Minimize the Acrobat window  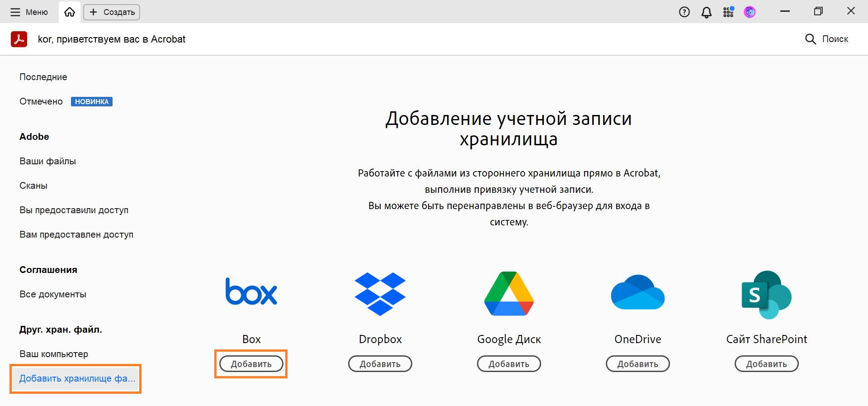click(785, 11)
